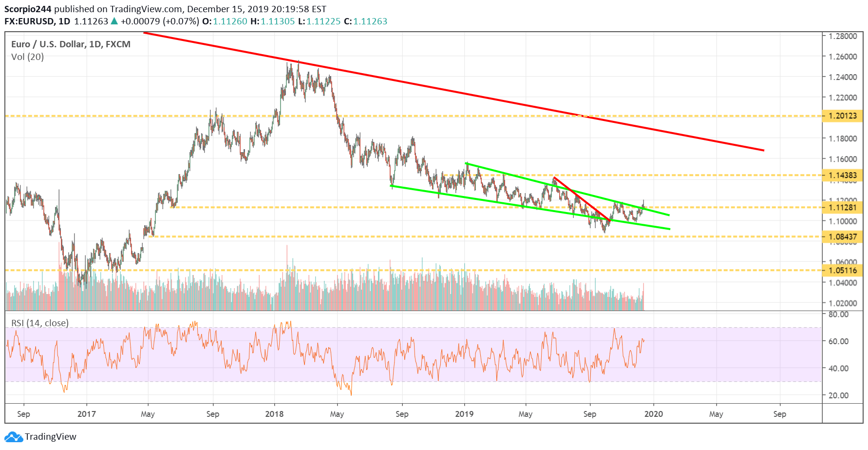
Task: Click the 1.10000 price axis value
Action: pyautogui.click(x=843, y=221)
